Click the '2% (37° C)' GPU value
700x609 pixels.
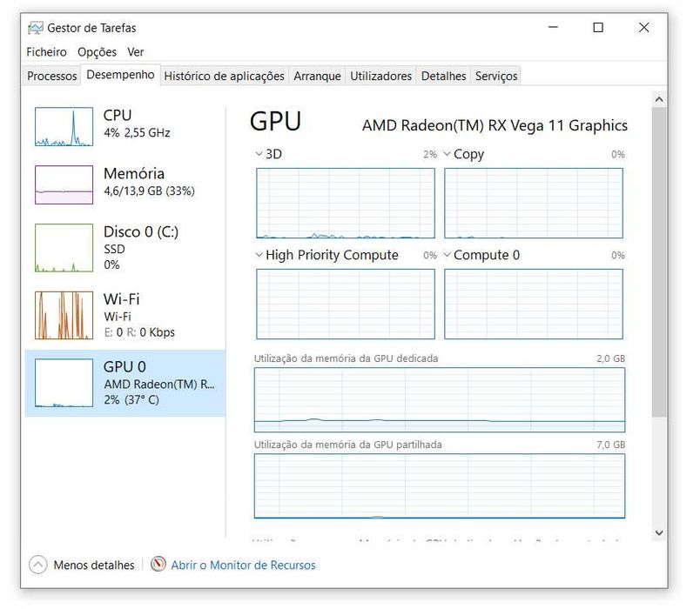tap(131, 399)
